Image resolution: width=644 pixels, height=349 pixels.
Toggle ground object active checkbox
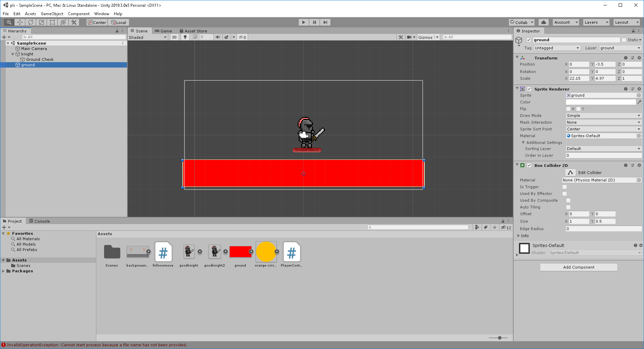529,40
